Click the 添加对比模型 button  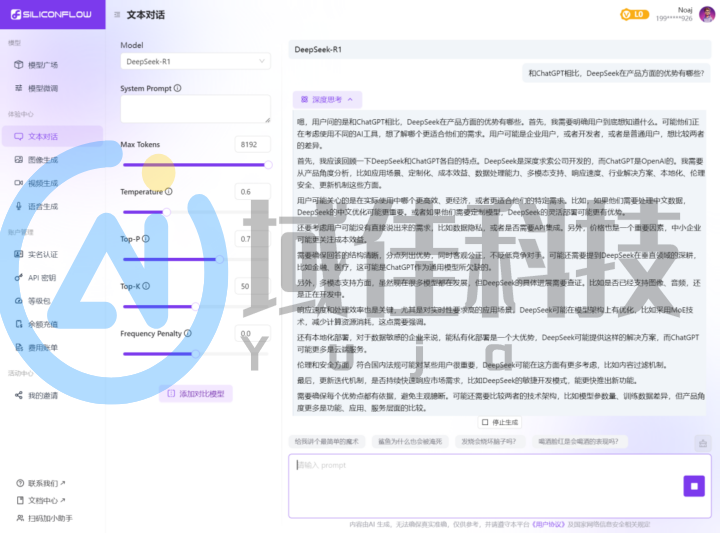[196, 393]
